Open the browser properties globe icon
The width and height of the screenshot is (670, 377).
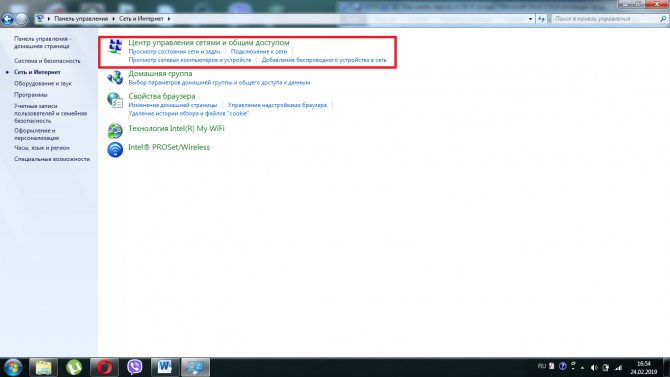(x=115, y=100)
